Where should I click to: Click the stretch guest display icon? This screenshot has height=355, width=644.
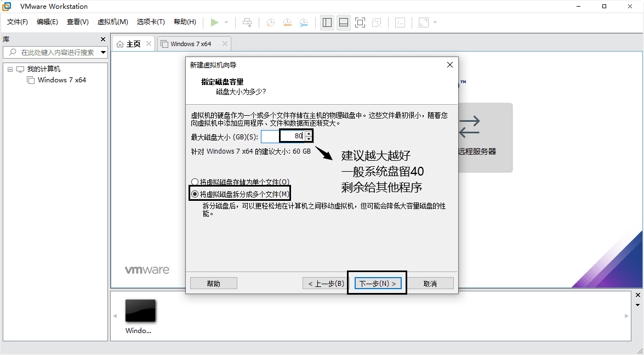click(x=424, y=22)
